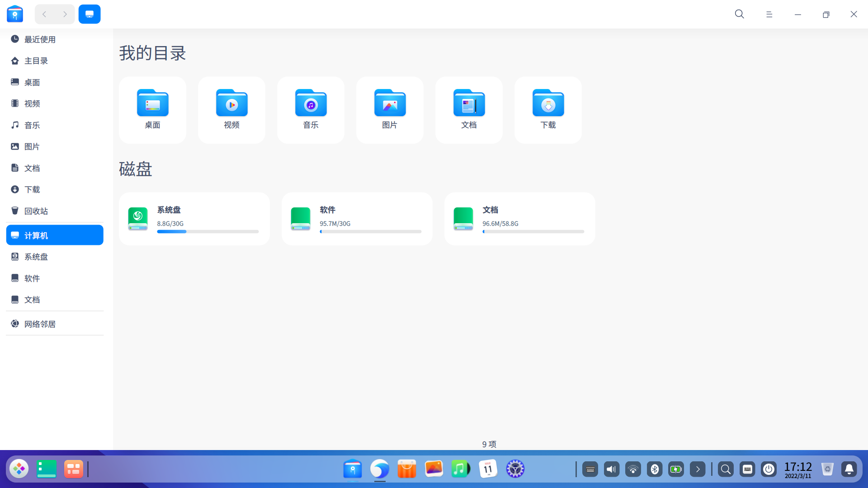Go back with the left arrow
This screenshot has height=488, width=868.
[44, 14]
